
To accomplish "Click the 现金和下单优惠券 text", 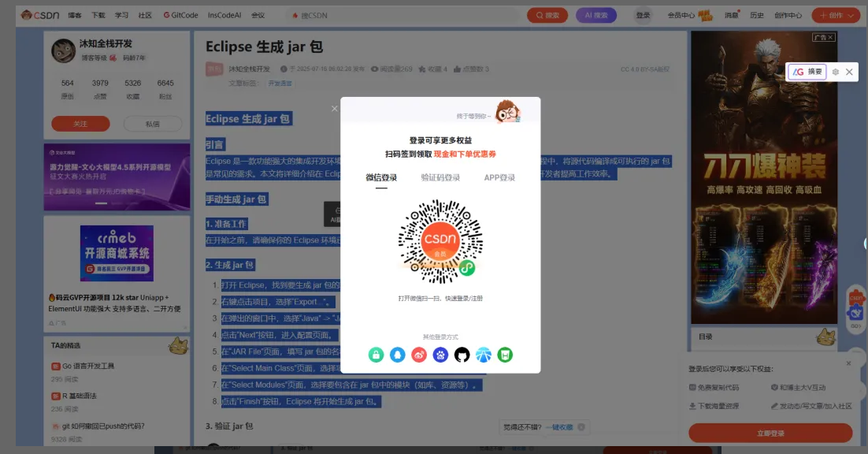I will pyautogui.click(x=465, y=154).
